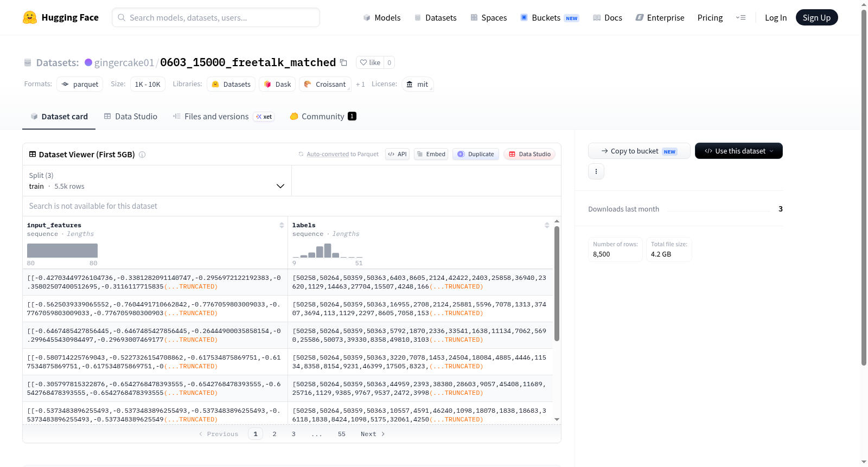868x467 pixels.
Task: Select the Dask library tag
Action: pos(278,84)
